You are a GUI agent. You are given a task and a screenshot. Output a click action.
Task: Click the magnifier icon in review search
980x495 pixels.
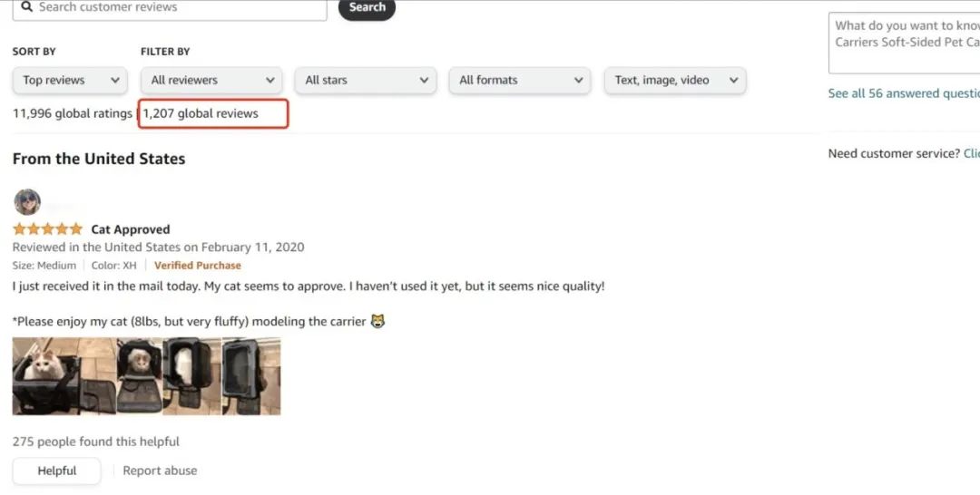(x=27, y=7)
